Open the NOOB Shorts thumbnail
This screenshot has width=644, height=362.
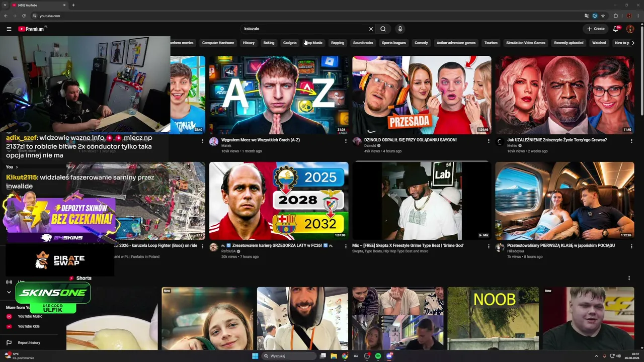[493, 318]
